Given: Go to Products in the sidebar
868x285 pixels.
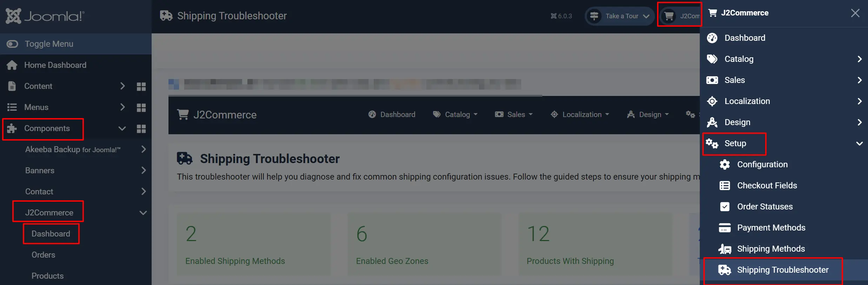Looking at the screenshot, I should pyautogui.click(x=47, y=276).
